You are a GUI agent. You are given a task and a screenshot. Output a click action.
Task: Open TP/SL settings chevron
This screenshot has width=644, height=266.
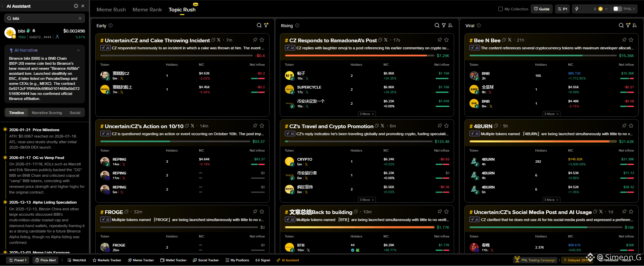(x=634, y=9)
